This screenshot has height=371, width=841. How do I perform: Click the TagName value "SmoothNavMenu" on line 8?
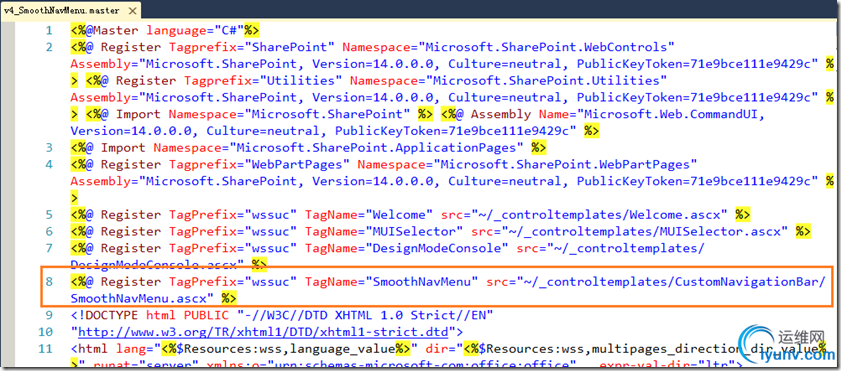[422, 281]
